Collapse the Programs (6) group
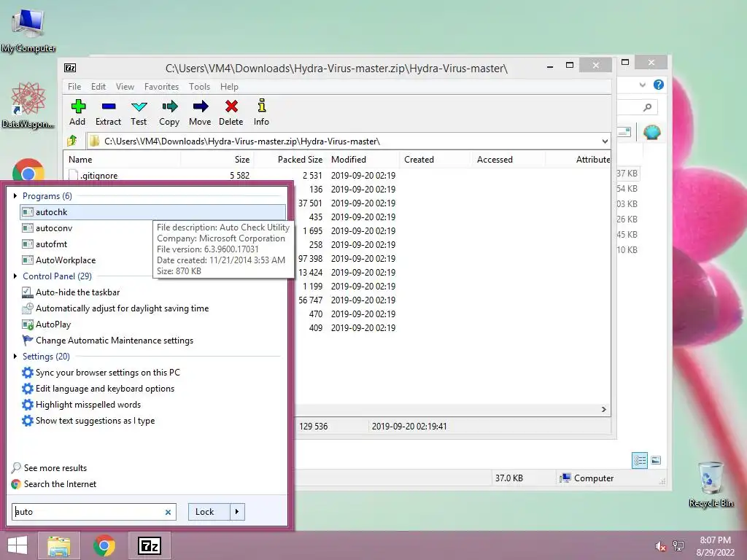Image resolution: width=747 pixels, height=560 pixels. [x=15, y=195]
